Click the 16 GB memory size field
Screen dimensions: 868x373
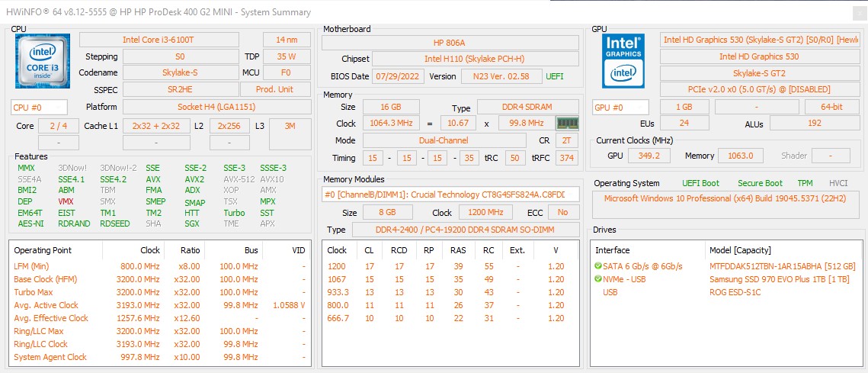(391, 107)
